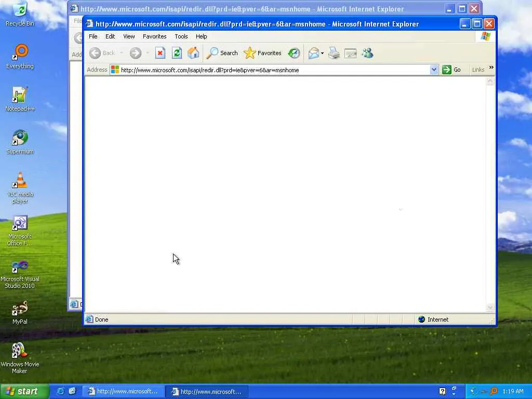Image resolution: width=532 pixels, height=399 pixels.
Task: Select the Everything desktop shortcut
Action: point(20,57)
